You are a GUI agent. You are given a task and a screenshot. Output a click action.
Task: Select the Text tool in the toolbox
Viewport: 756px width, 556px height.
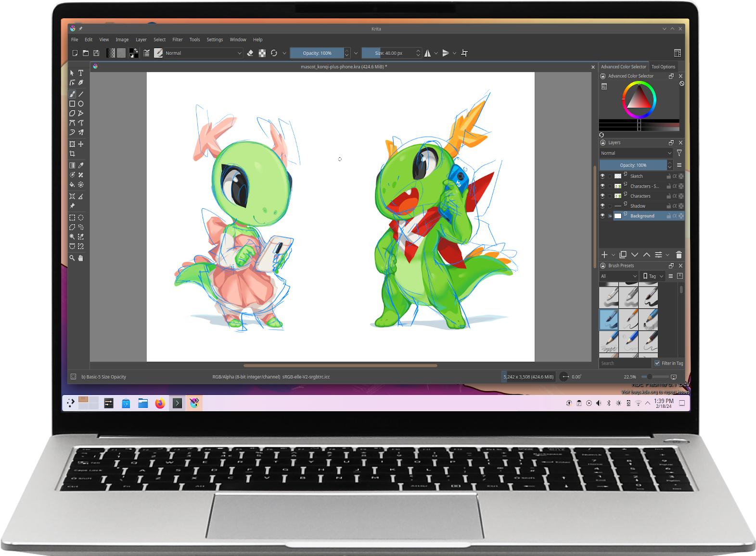tap(81, 73)
